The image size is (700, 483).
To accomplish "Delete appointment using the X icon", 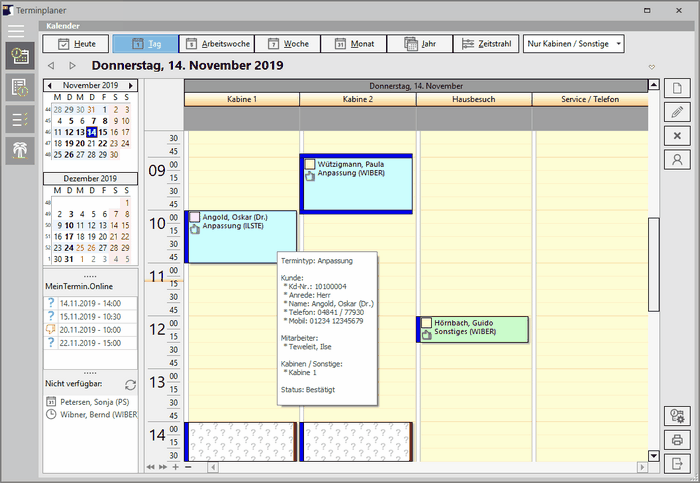I will (677, 135).
